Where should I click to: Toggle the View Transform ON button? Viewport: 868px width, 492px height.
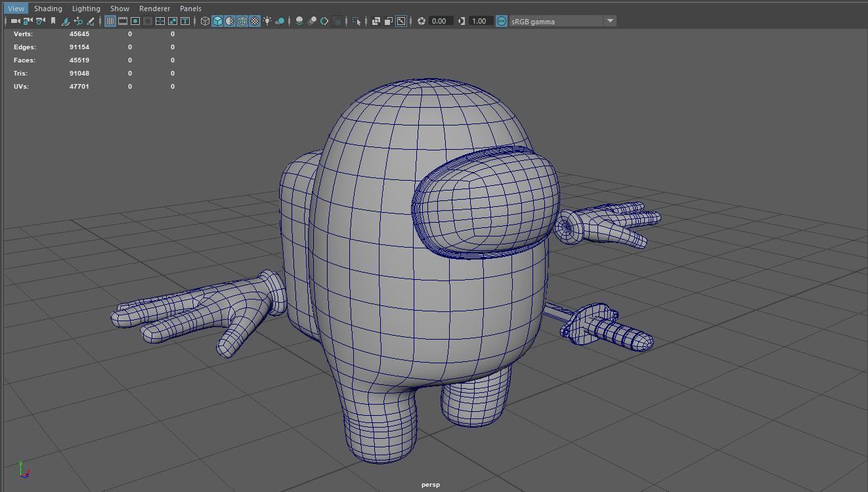point(502,21)
